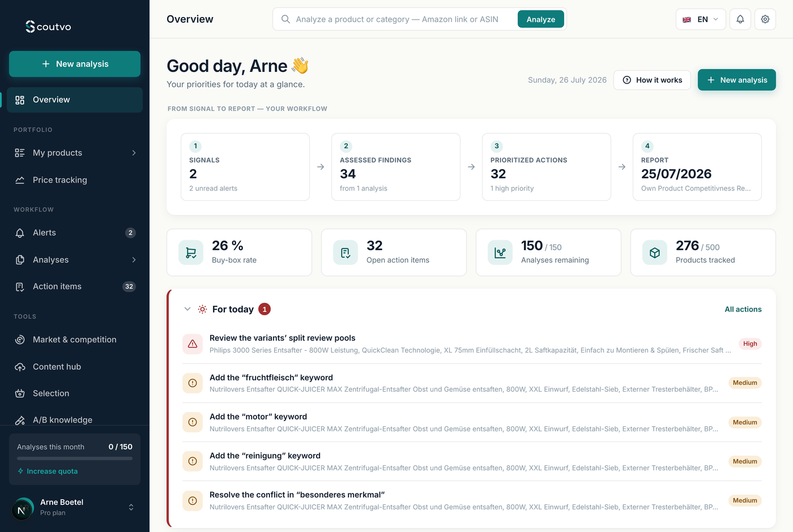
Task: Open the Assessed findings step card
Action: tap(396, 167)
